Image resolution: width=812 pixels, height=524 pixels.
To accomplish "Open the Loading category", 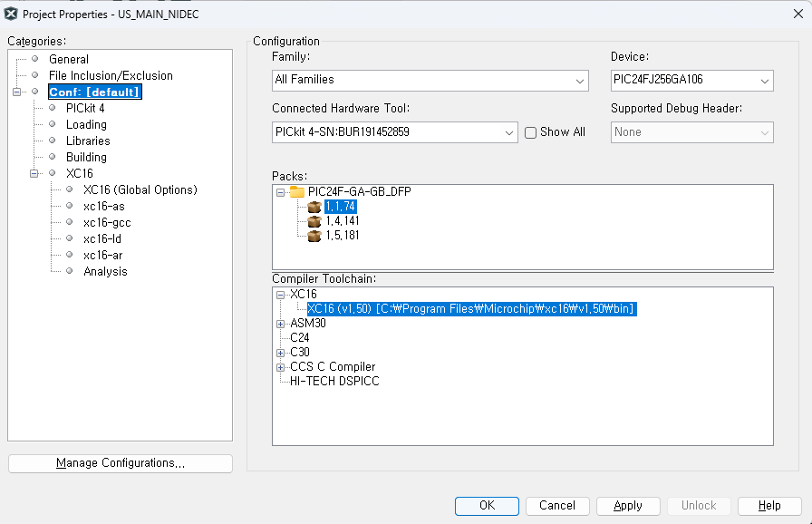I will pyautogui.click(x=86, y=125).
